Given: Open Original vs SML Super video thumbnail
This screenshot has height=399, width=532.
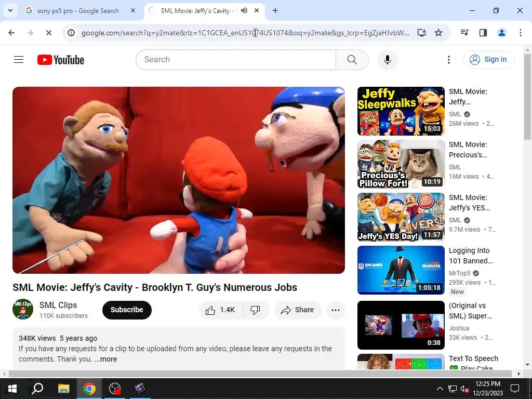Looking at the screenshot, I should click(401, 325).
